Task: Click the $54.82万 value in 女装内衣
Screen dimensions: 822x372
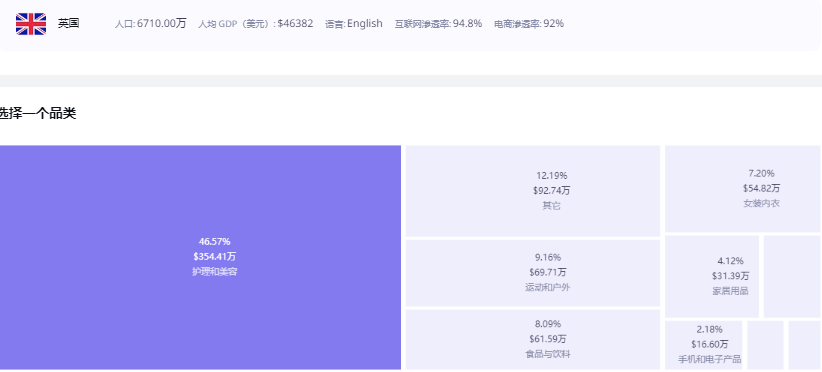Action: [761, 188]
